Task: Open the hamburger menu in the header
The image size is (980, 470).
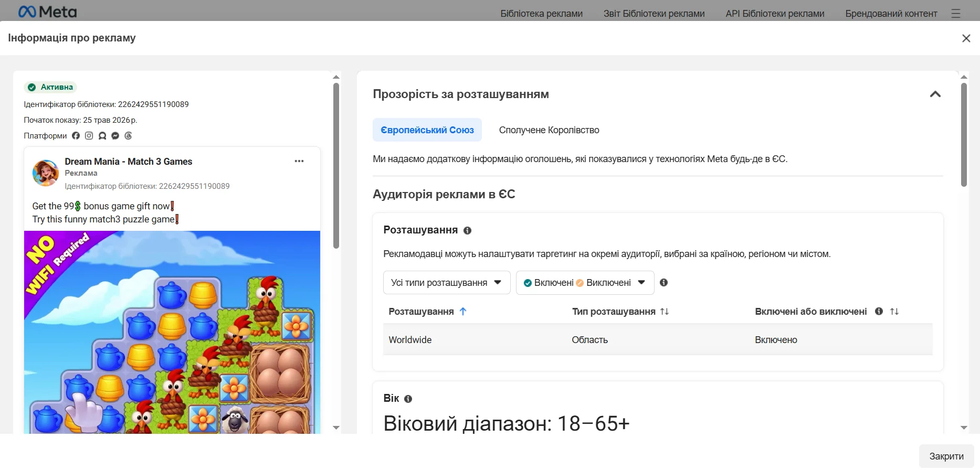Action: [x=956, y=14]
